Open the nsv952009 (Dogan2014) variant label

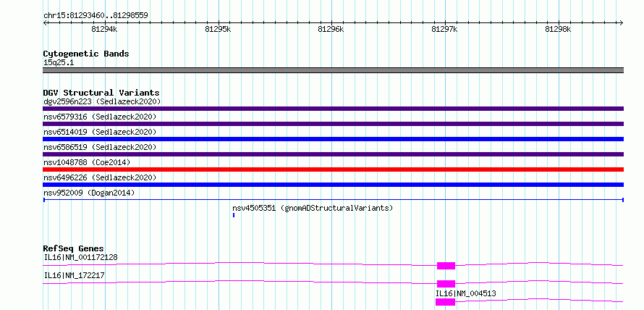[89, 193]
